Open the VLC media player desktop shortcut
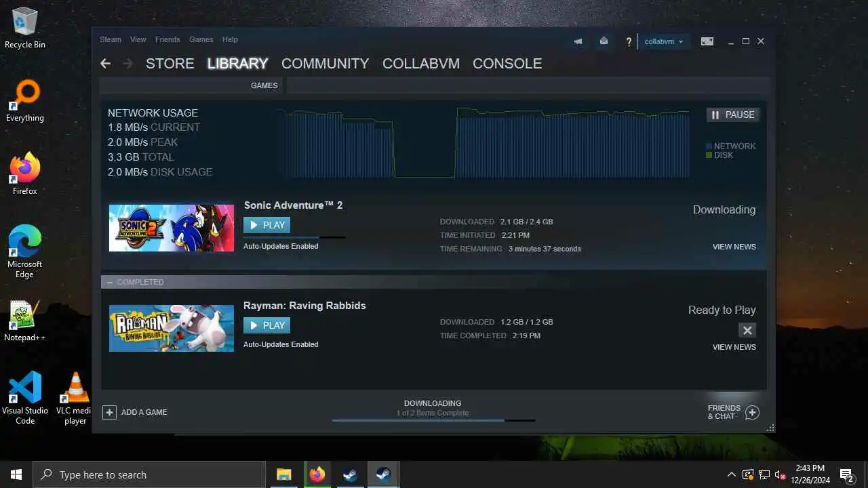 [75, 398]
